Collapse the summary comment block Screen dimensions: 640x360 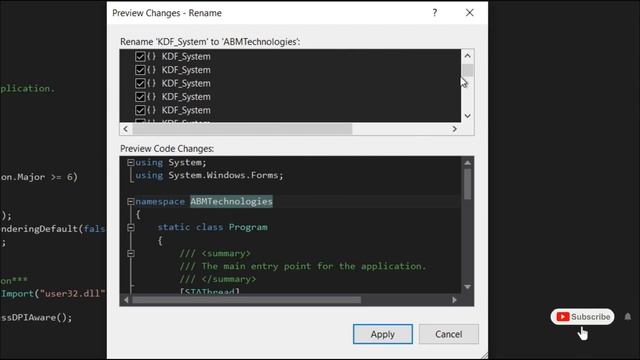pos(131,253)
